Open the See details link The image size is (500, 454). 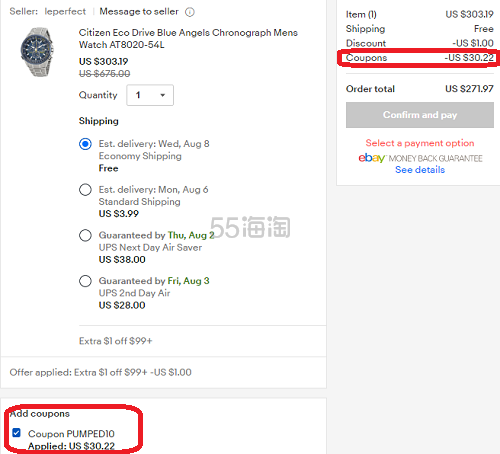tap(420, 170)
